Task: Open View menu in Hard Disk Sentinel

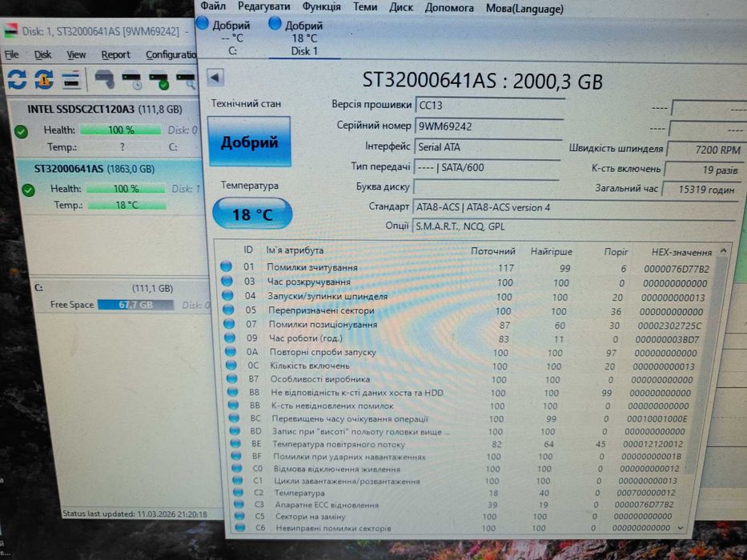Action: [76, 54]
